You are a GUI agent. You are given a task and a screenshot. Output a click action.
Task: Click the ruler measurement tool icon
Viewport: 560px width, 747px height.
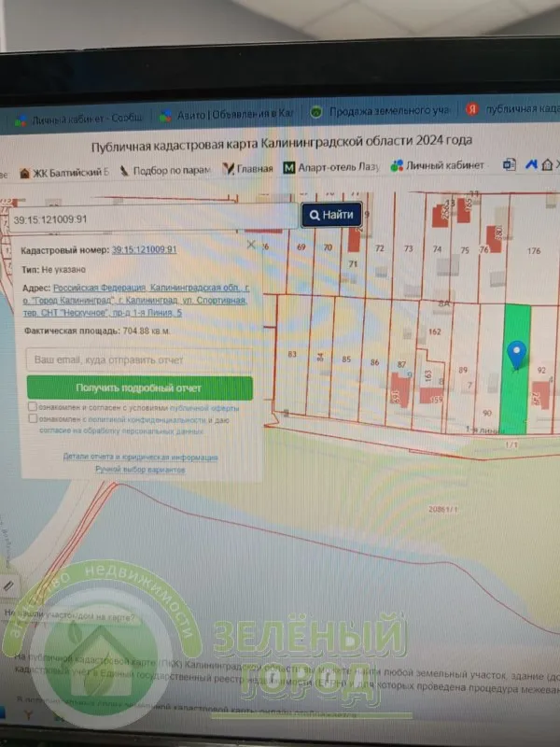coord(8,586)
